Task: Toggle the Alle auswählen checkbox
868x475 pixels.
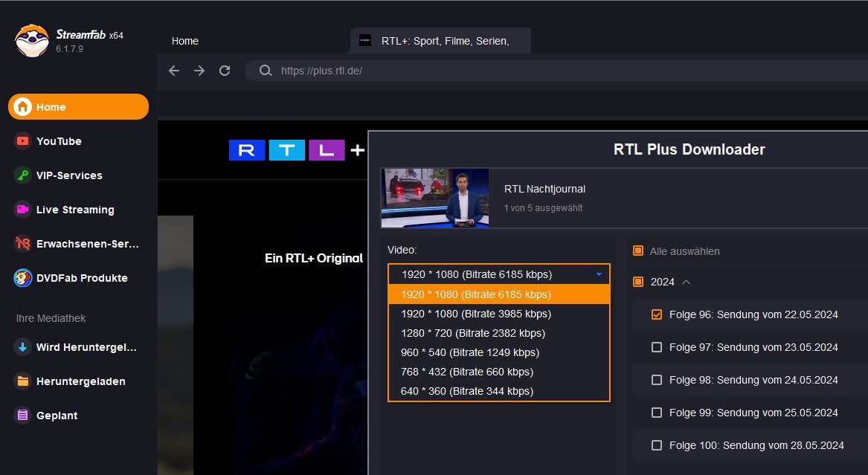Action: point(638,251)
